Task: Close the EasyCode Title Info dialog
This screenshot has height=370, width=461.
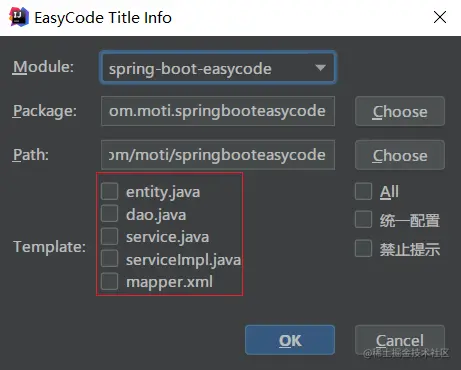Action: (x=440, y=17)
